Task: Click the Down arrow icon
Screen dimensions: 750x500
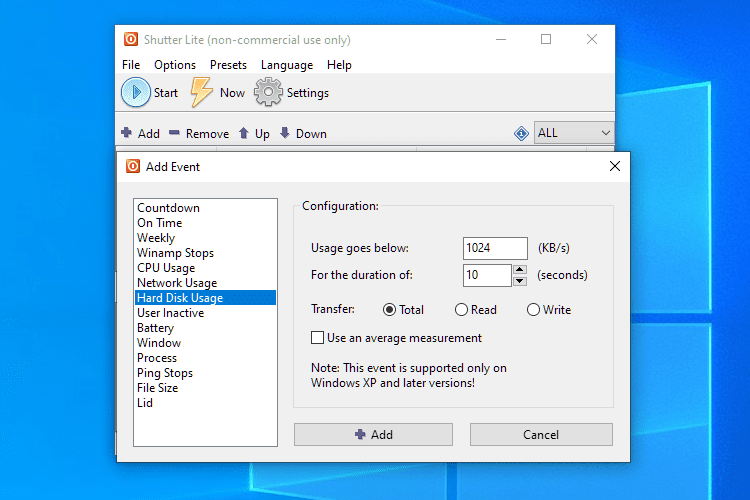Action: click(285, 133)
